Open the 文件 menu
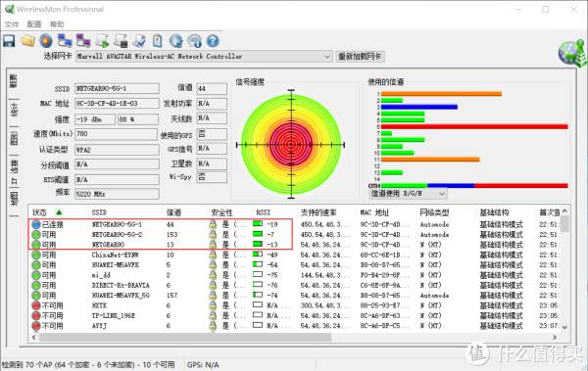Image resolution: width=588 pixels, height=371 pixels. point(11,24)
